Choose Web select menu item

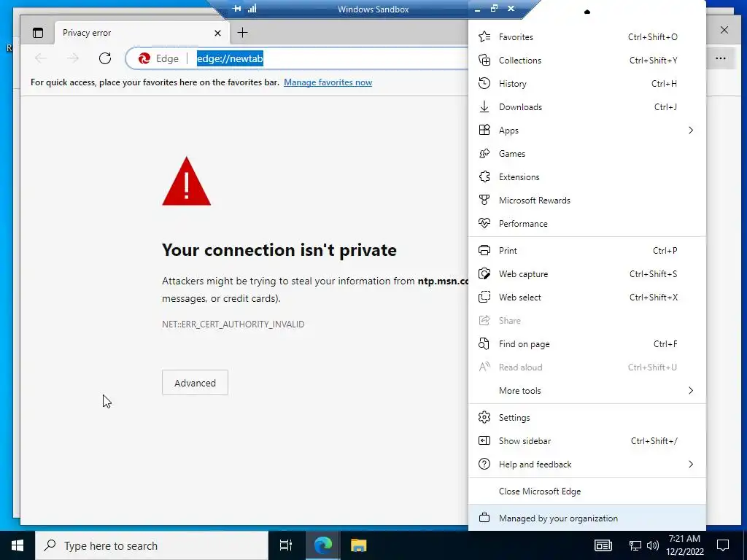click(587, 297)
